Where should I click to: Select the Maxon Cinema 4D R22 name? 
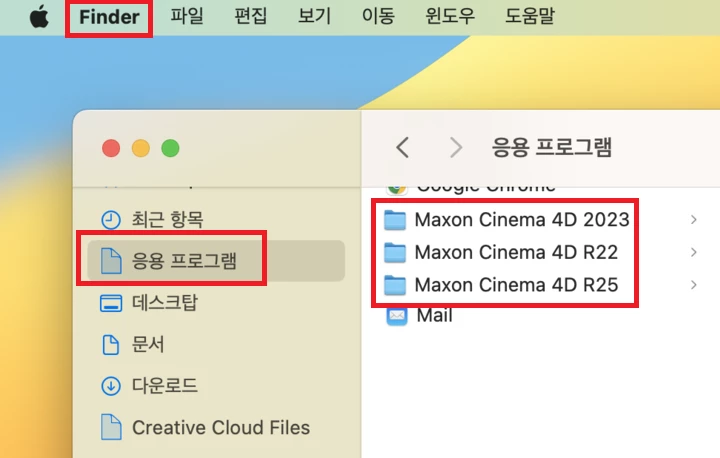click(x=516, y=252)
